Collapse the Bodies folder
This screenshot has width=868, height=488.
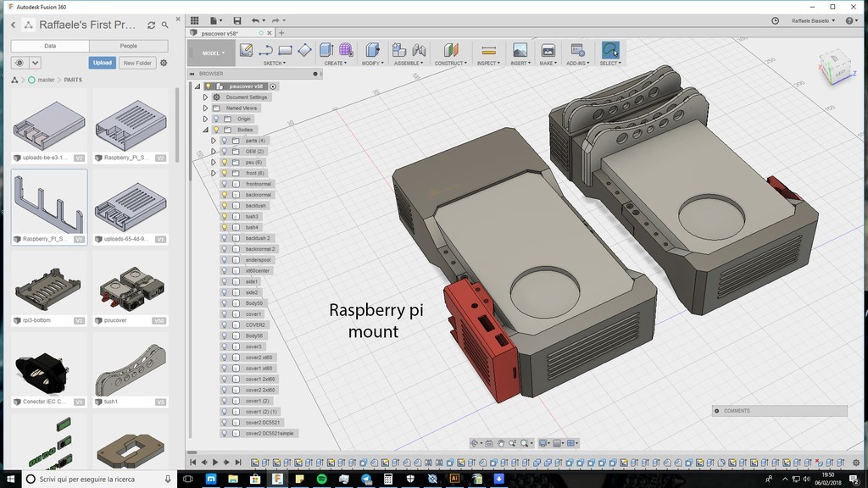click(205, 130)
